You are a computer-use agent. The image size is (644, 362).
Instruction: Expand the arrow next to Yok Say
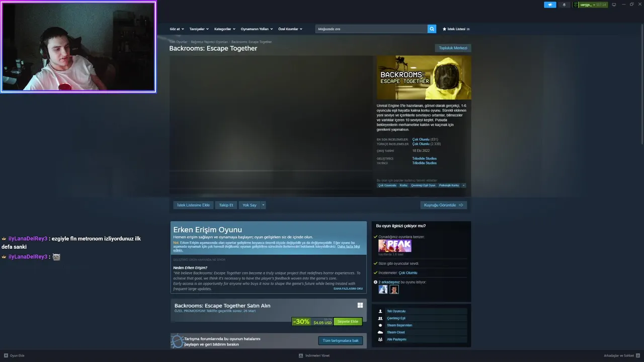pyautogui.click(x=263, y=205)
